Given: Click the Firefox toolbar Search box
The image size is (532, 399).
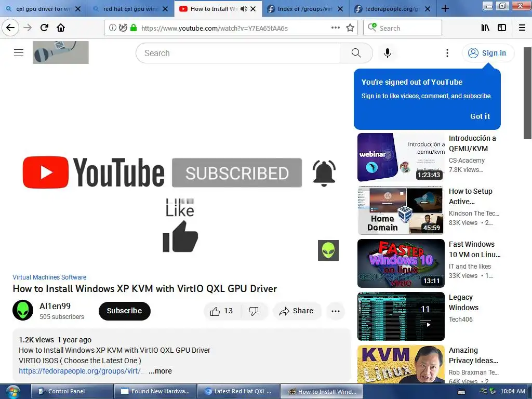Looking at the screenshot, I should [x=403, y=28].
